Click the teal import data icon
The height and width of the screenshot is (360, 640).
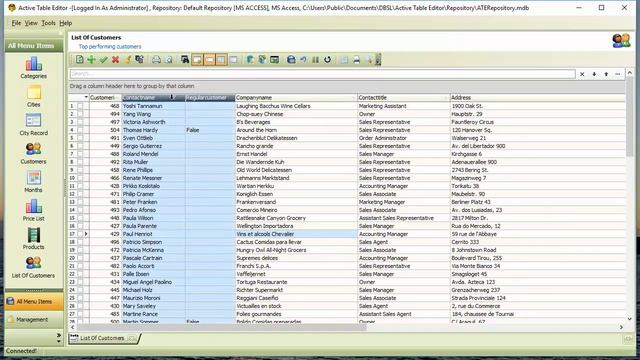click(x=262, y=60)
